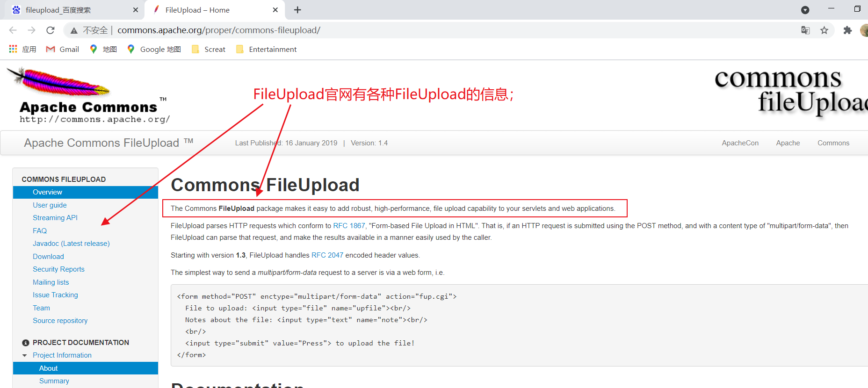Open the ApacheCon top navigation link

[x=740, y=143]
